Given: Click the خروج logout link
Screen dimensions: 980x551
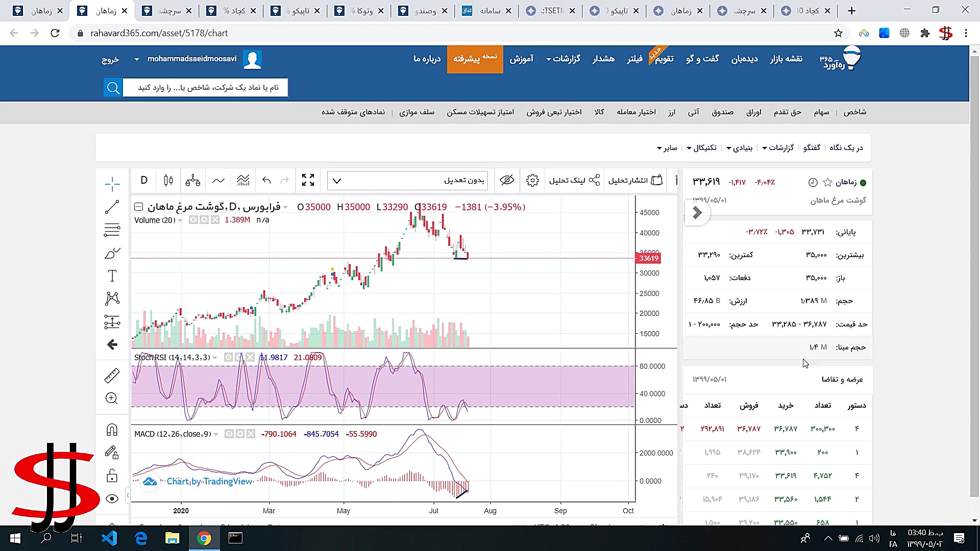Looking at the screenshot, I should tap(110, 59).
